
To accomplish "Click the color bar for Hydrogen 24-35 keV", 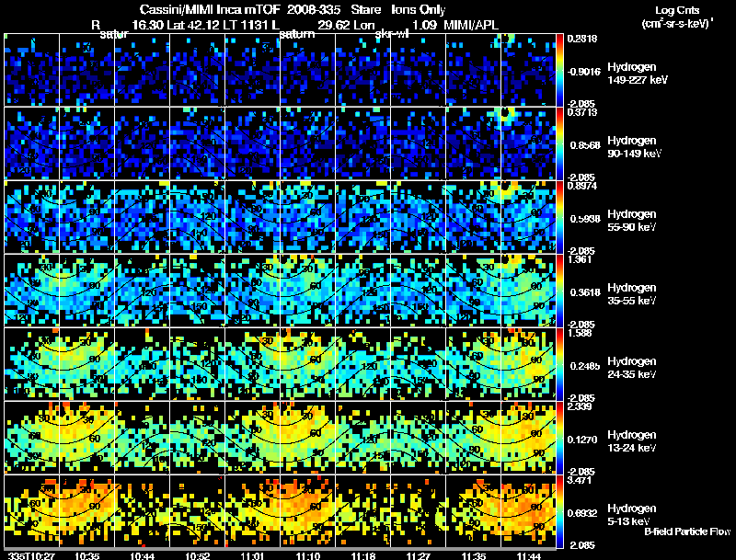I will (x=559, y=364).
